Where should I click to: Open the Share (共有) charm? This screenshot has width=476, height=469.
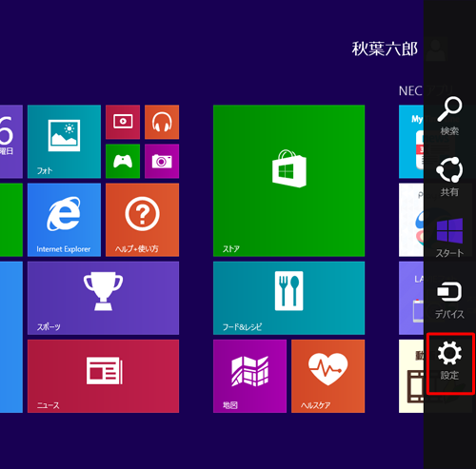coord(449,177)
